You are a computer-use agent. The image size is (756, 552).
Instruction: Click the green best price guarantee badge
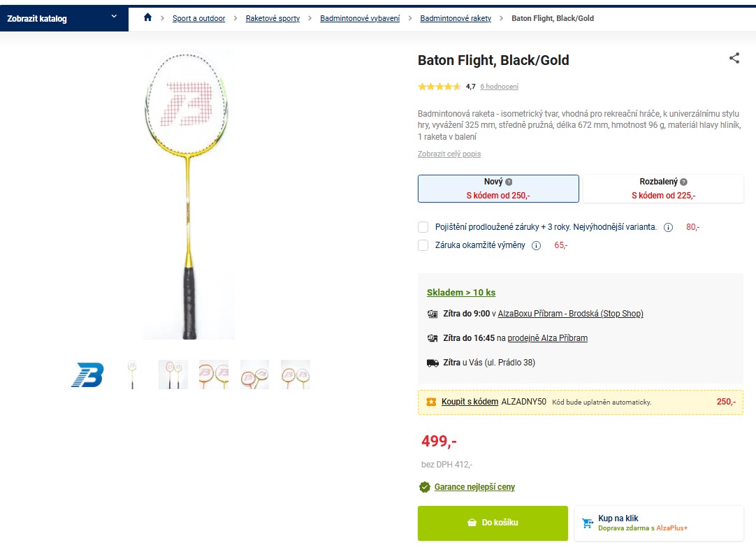pyautogui.click(x=424, y=487)
